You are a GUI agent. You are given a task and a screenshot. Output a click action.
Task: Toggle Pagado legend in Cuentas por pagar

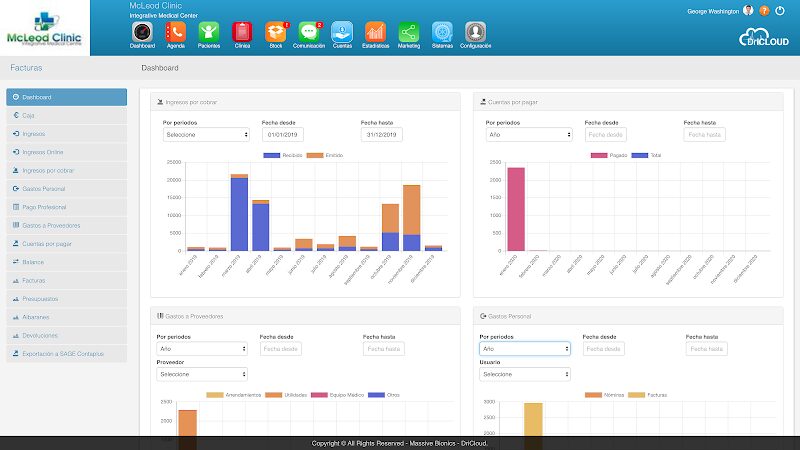610,155
